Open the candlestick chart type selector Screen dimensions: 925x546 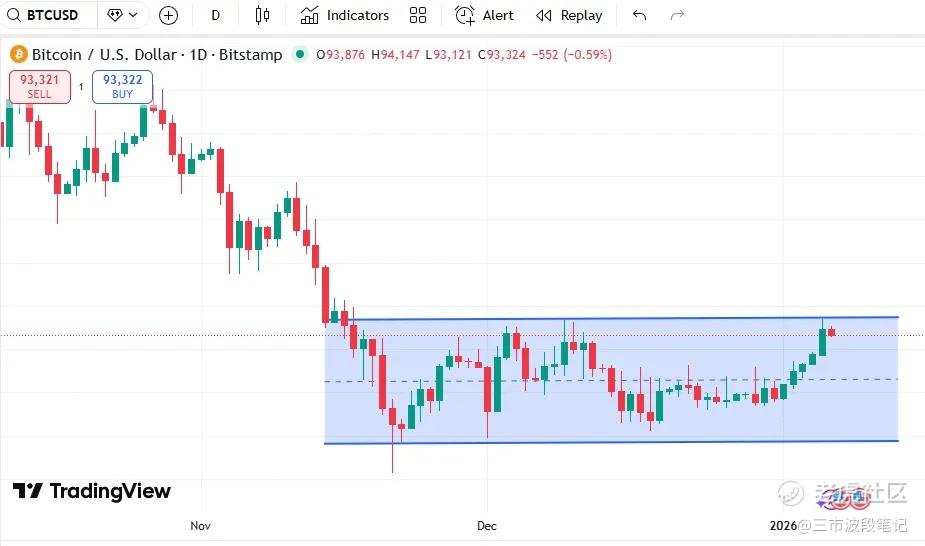click(x=262, y=15)
